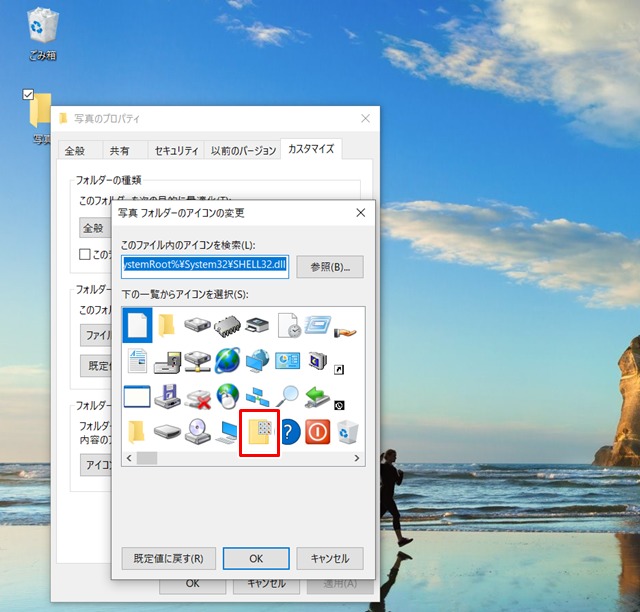The width and height of the screenshot is (640, 612).
Task: Choose the document with clock icon
Action: [289, 325]
